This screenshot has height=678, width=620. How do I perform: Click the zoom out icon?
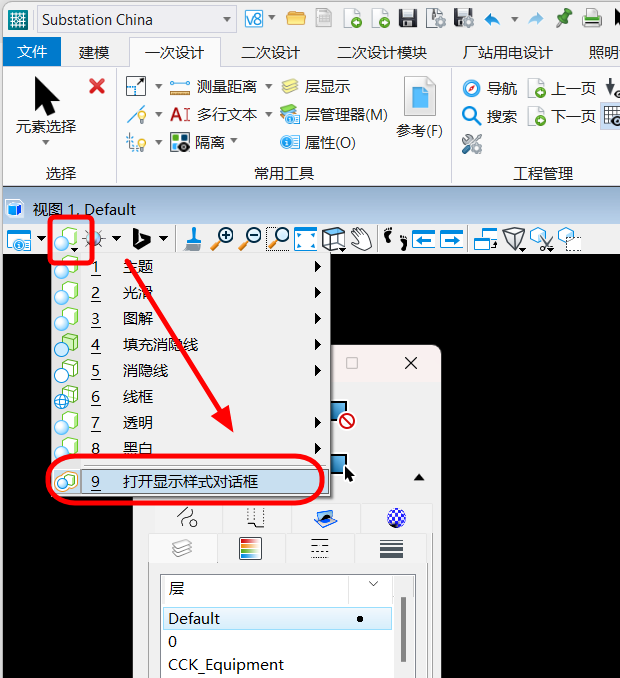(x=250, y=239)
